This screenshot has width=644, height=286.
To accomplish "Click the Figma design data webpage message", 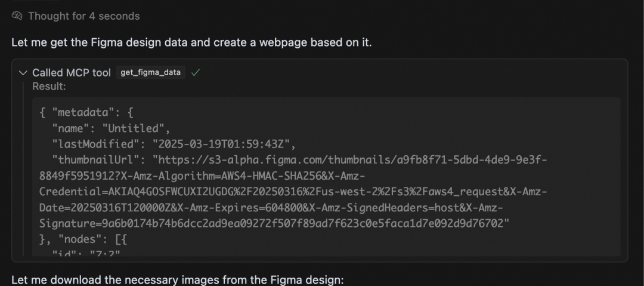I will pos(191,42).
